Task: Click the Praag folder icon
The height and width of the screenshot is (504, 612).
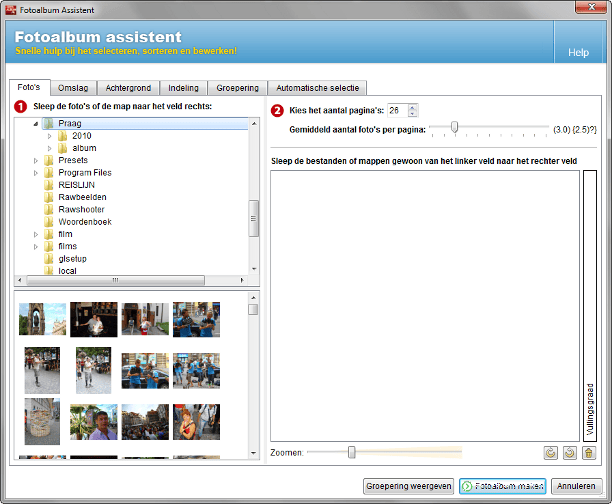Action: pyautogui.click(x=48, y=124)
